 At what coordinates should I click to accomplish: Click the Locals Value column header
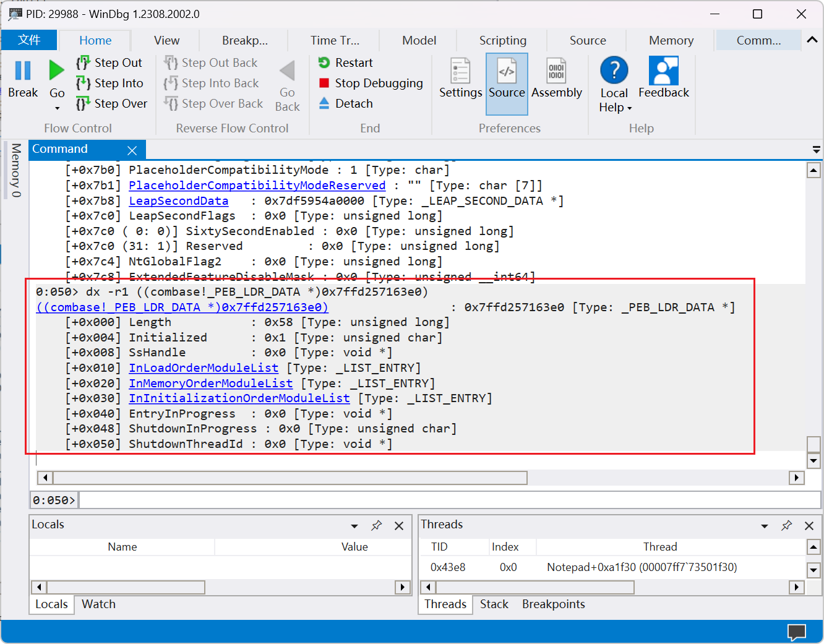pos(354,547)
